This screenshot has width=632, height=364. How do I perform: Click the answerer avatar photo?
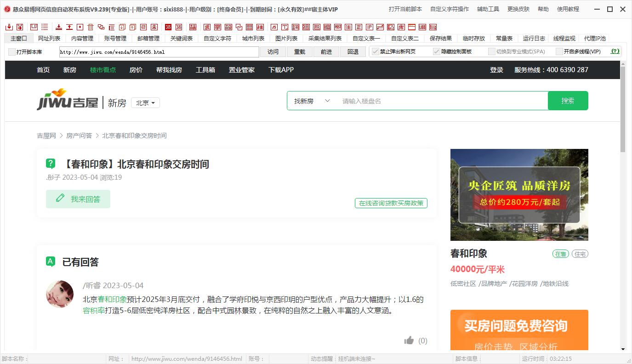[x=60, y=294]
